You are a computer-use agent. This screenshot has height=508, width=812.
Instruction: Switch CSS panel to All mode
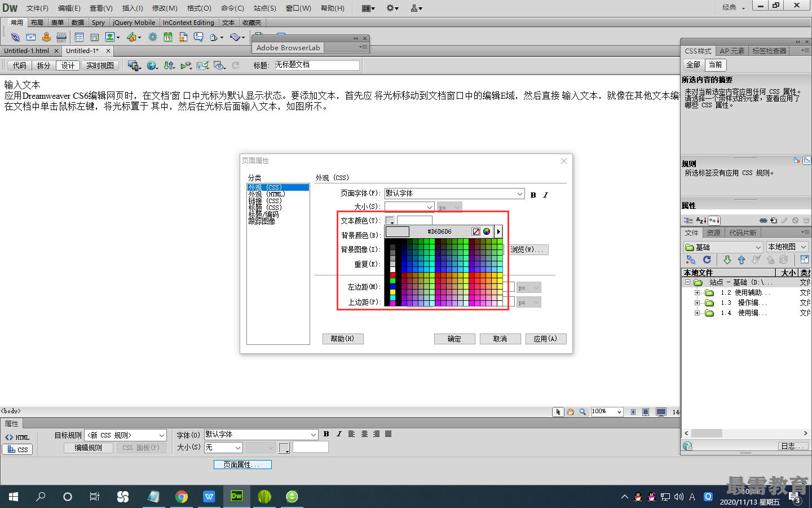pyautogui.click(x=693, y=64)
